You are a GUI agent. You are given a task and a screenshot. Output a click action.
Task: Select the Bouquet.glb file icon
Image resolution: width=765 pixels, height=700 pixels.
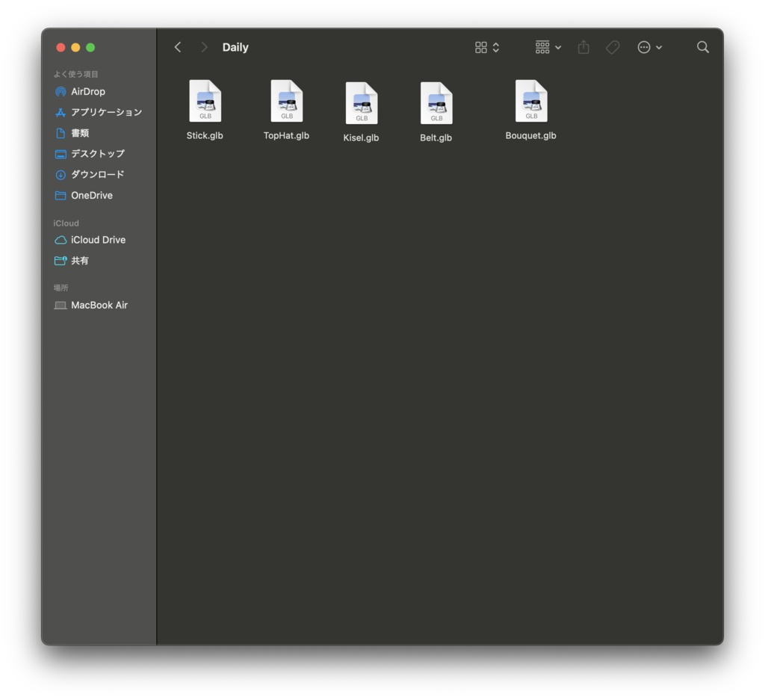[531, 101]
